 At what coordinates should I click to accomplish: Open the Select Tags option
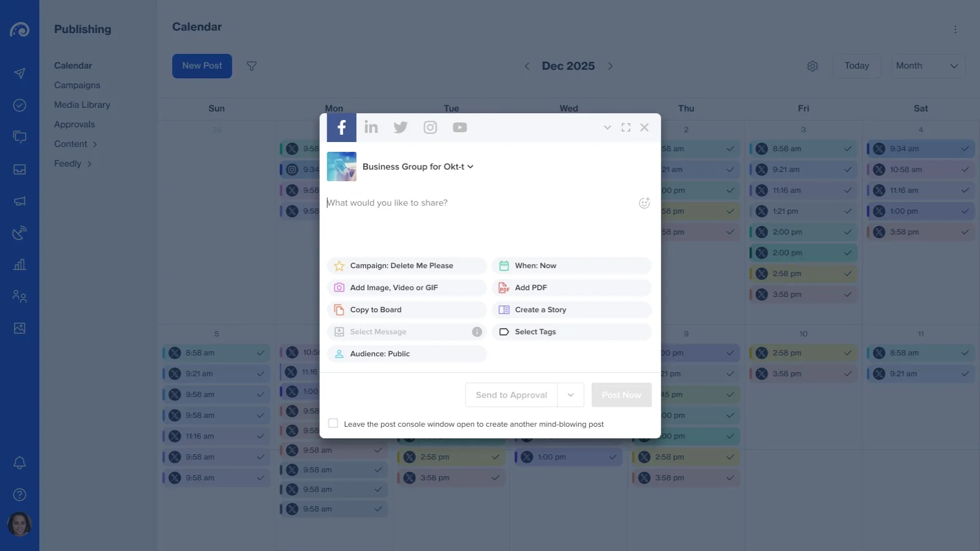tap(571, 332)
